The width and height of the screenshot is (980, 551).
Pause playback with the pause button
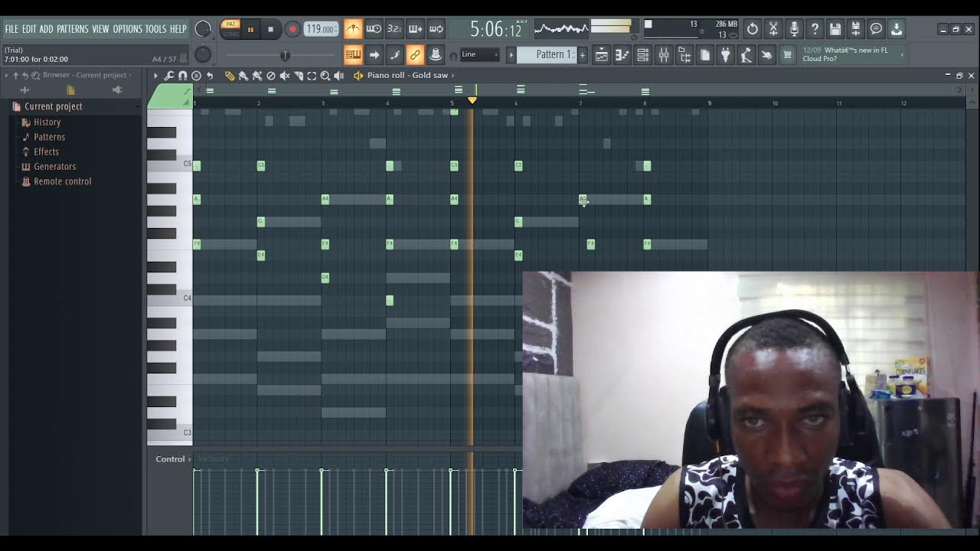point(250,30)
